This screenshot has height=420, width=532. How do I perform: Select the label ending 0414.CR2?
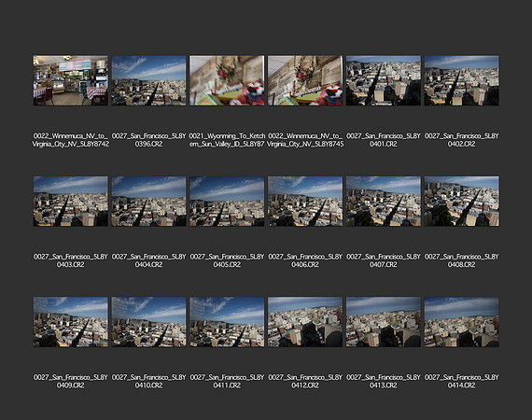pyautogui.click(x=461, y=382)
